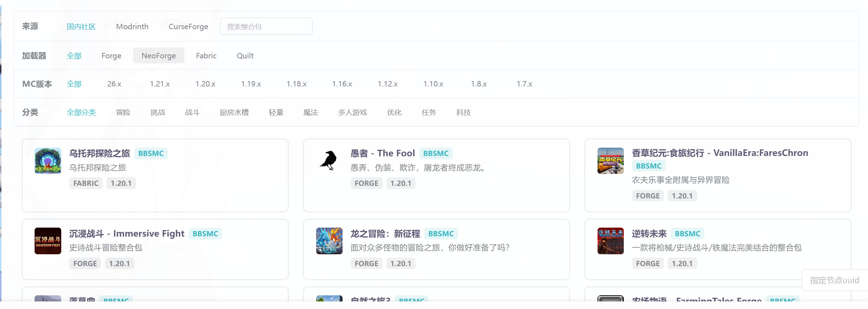Screen dimensions: 868x309
Task: Focus the 搜索整合包 search box
Action: tap(266, 26)
